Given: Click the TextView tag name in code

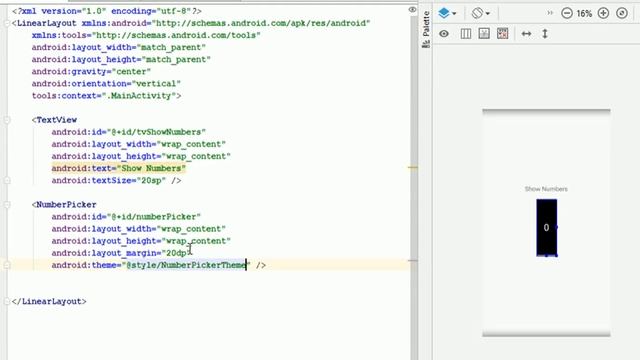Looking at the screenshot, I should pyautogui.click(x=56, y=120).
